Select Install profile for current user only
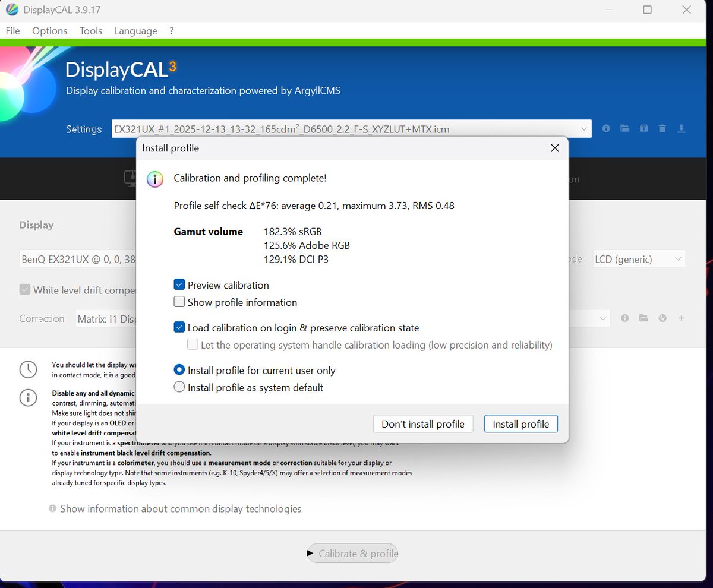 [x=179, y=370]
